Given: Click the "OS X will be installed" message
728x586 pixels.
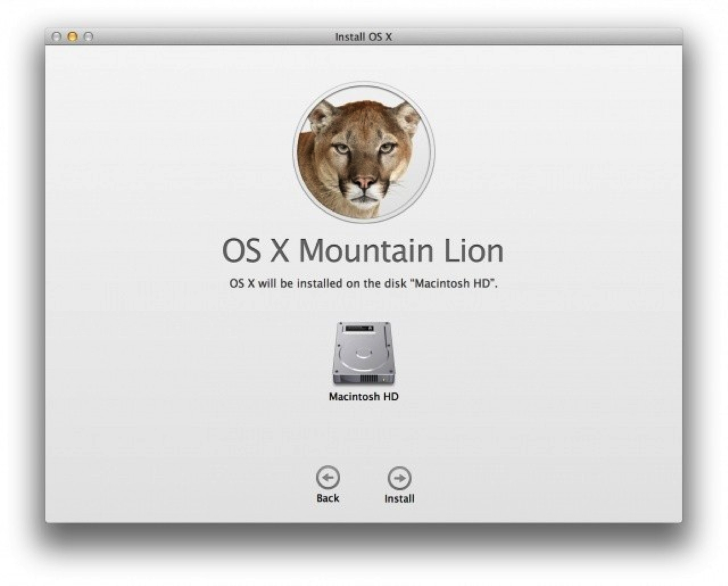Looking at the screenshot, I should pyautogui.click(x=363, y=283).
